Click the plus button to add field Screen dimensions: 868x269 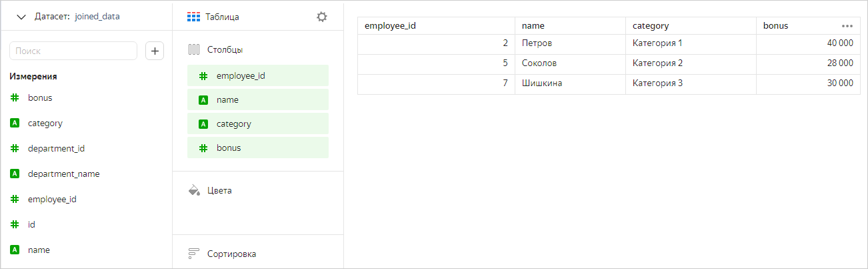pyautogui.click(x=155, y=51)
